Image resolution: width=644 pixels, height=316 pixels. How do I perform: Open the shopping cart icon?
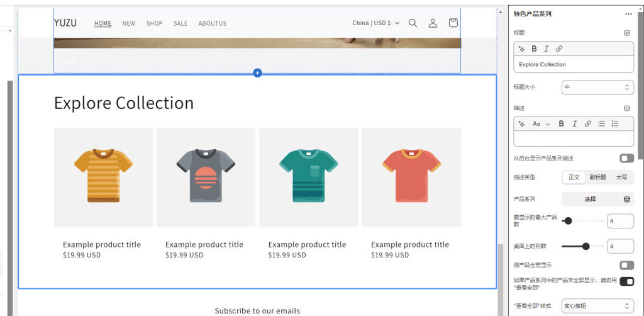453,23
